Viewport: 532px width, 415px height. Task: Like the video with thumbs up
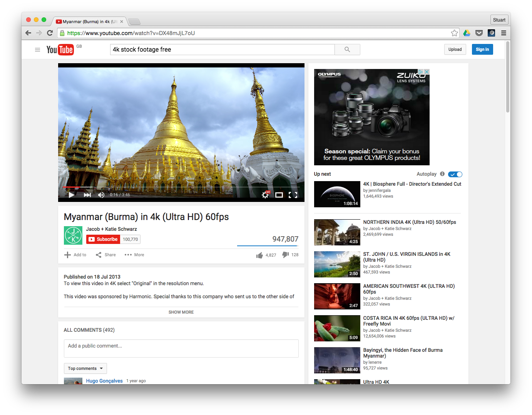tap(260, 255)
